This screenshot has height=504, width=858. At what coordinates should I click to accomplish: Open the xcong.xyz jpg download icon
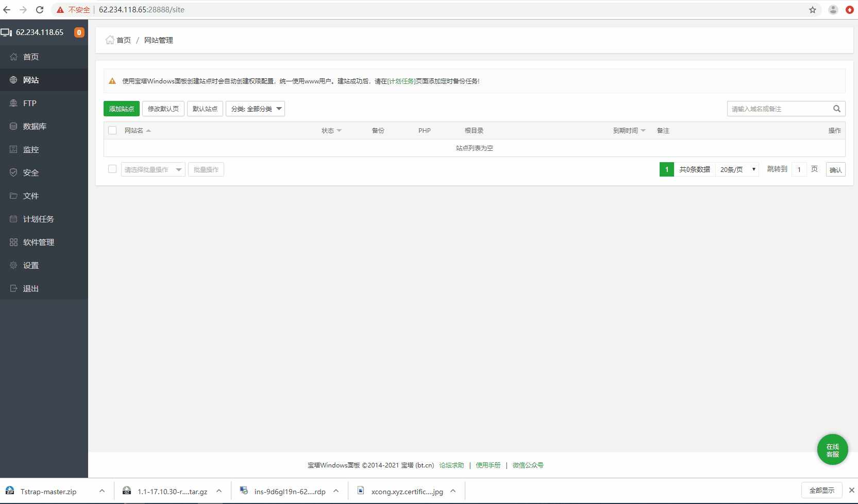(361, 491)
